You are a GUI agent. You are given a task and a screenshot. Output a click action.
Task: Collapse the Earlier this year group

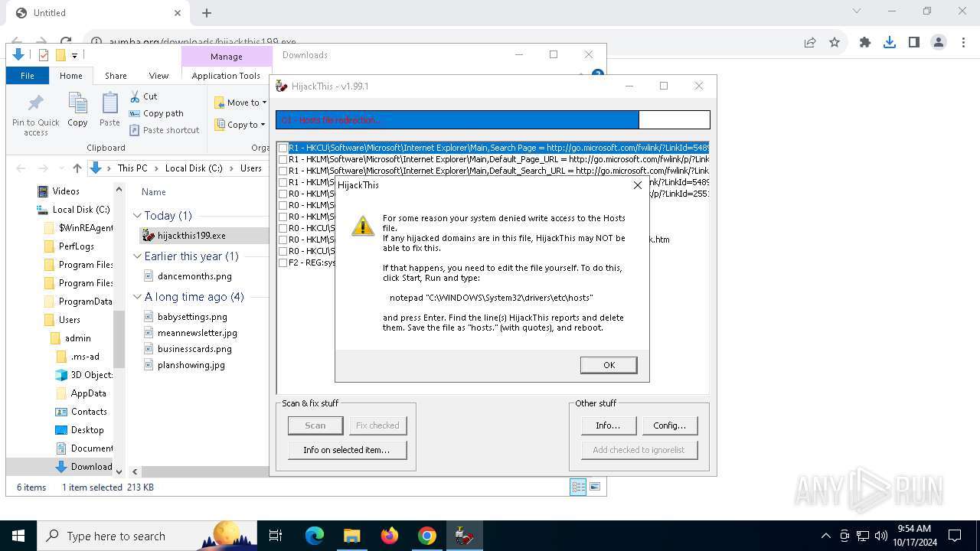click(x=137, y=256)
